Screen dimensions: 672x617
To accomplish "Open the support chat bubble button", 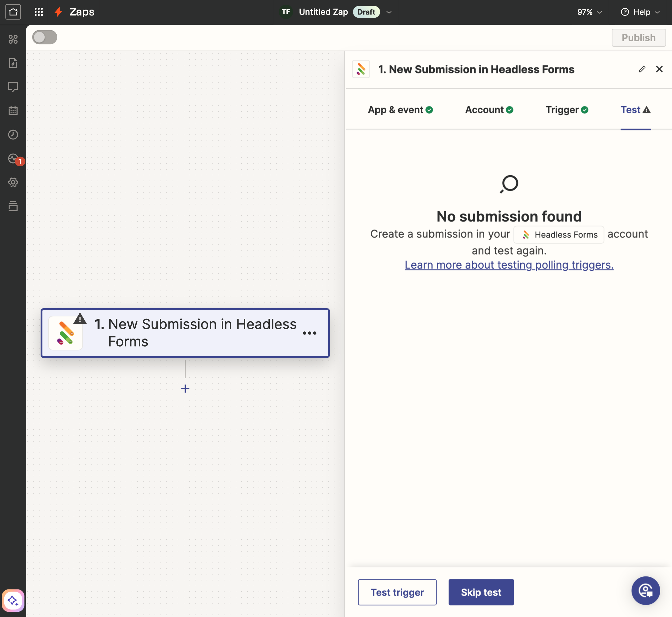I will [x=646, y=591].
